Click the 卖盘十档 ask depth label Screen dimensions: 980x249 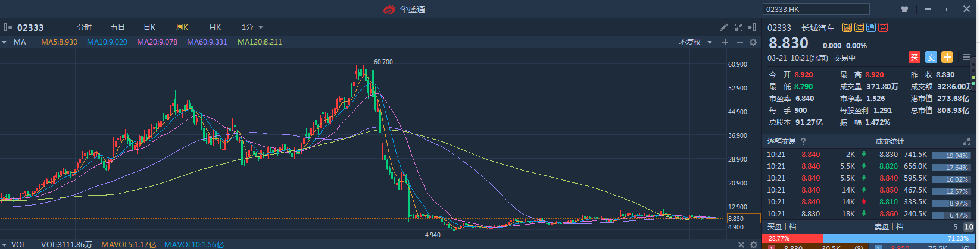pos(889,227)
